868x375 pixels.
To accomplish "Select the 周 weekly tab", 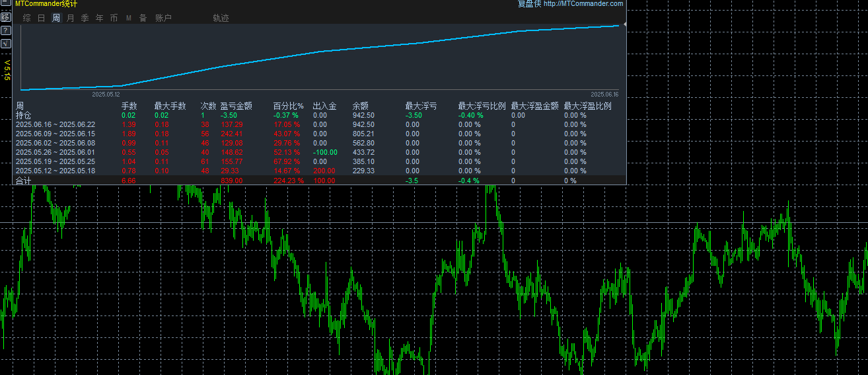I will 56,18.
